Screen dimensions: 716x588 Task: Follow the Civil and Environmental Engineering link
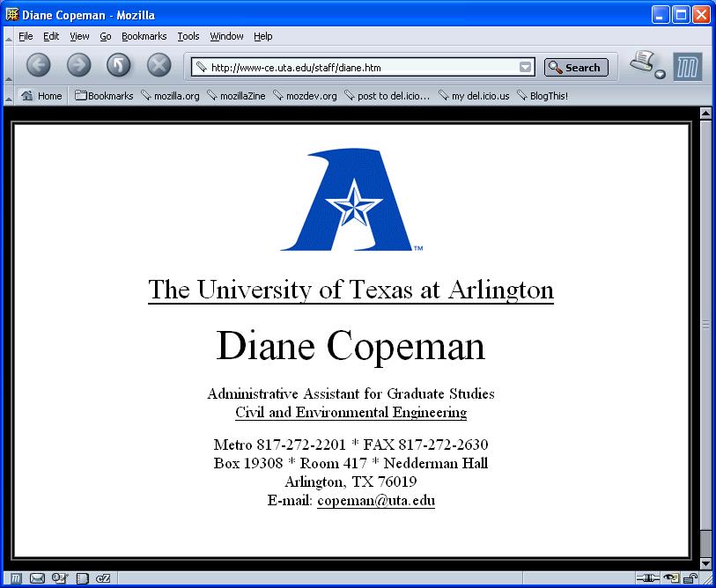click(351, 412)
